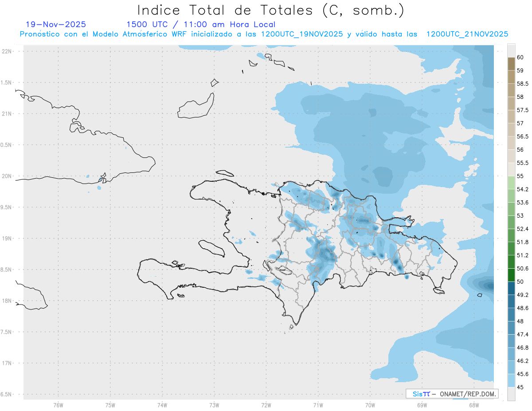The image size is (532, 411).
Task: Click the '22N' latitude label
Action: (7, 51)
